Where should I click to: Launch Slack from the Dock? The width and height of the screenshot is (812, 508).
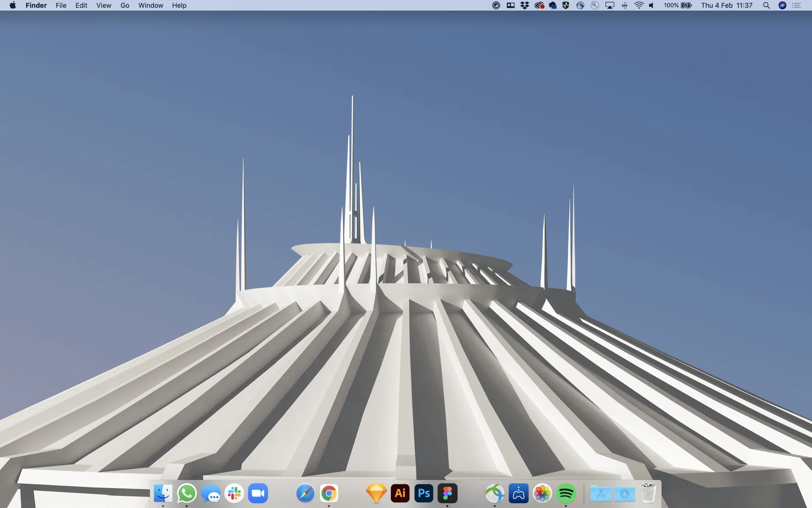click(x=234, y=493)
